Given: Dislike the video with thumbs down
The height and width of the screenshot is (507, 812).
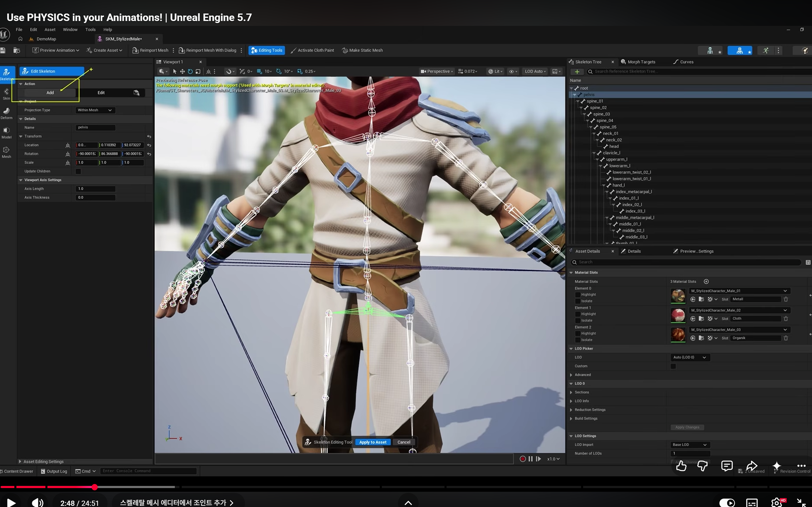Looking at the screenshot, I should 702,466.
